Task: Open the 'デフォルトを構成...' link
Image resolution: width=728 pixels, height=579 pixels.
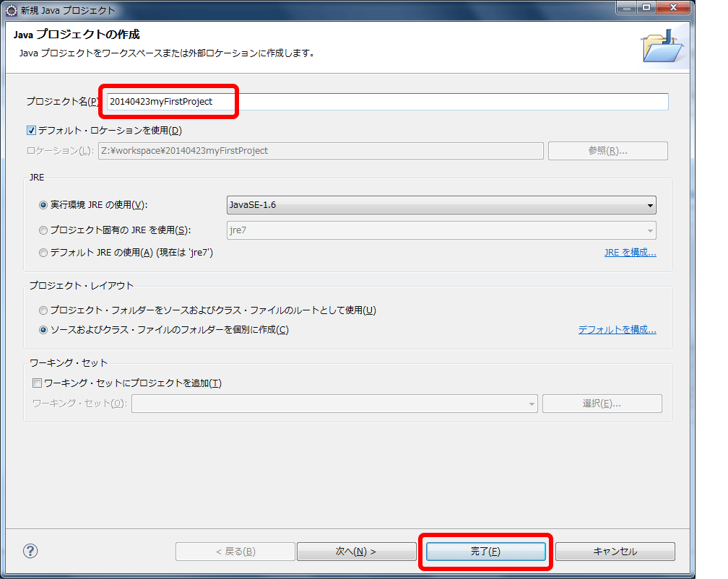Action: click(x=617, y=329)
